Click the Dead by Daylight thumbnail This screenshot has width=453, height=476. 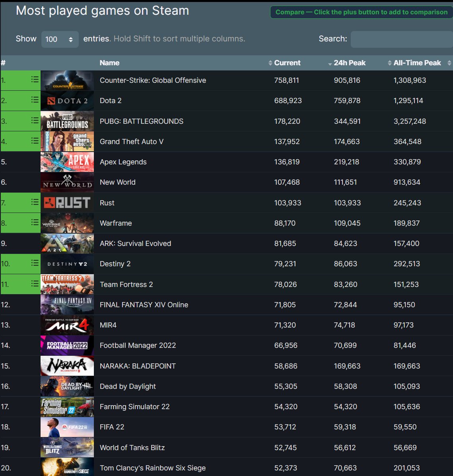[67, 386]
